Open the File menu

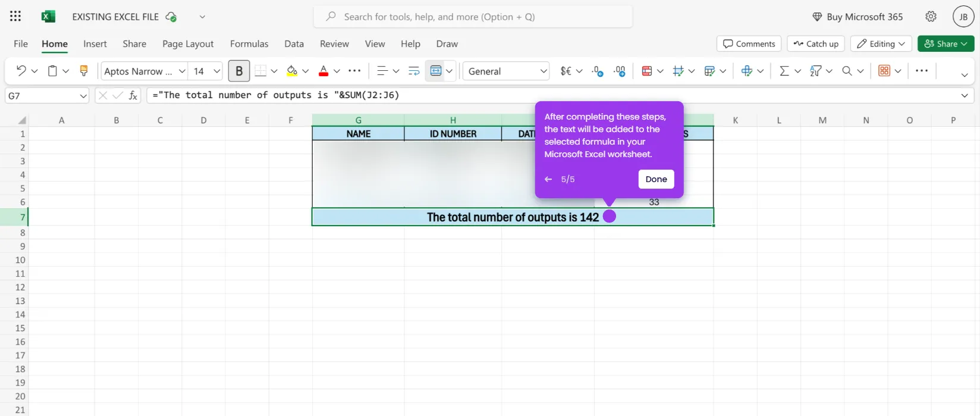[21, 43]
